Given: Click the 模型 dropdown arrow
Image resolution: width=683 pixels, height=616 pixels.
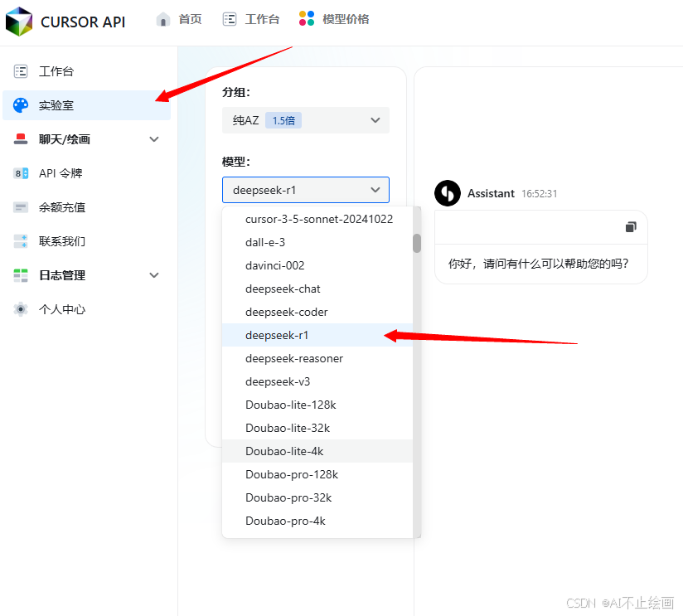Looking at the screenshot, I should coord(375,190).
